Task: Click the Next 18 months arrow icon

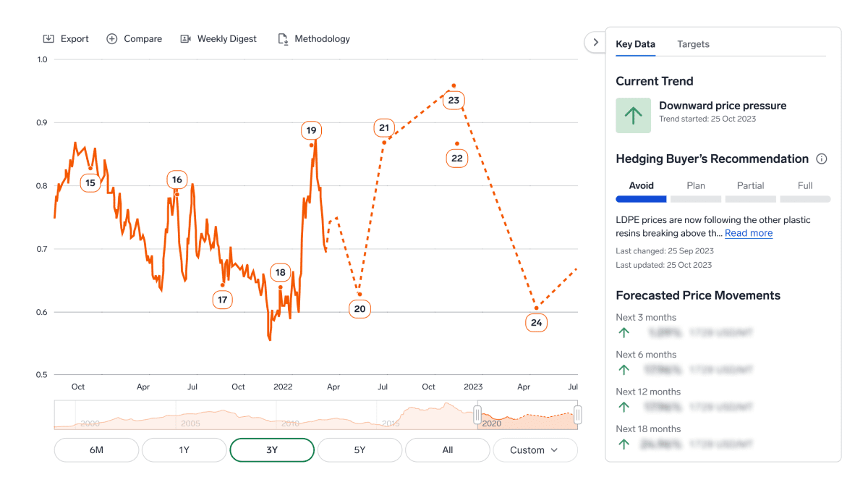Action: [x=624, y=444]
